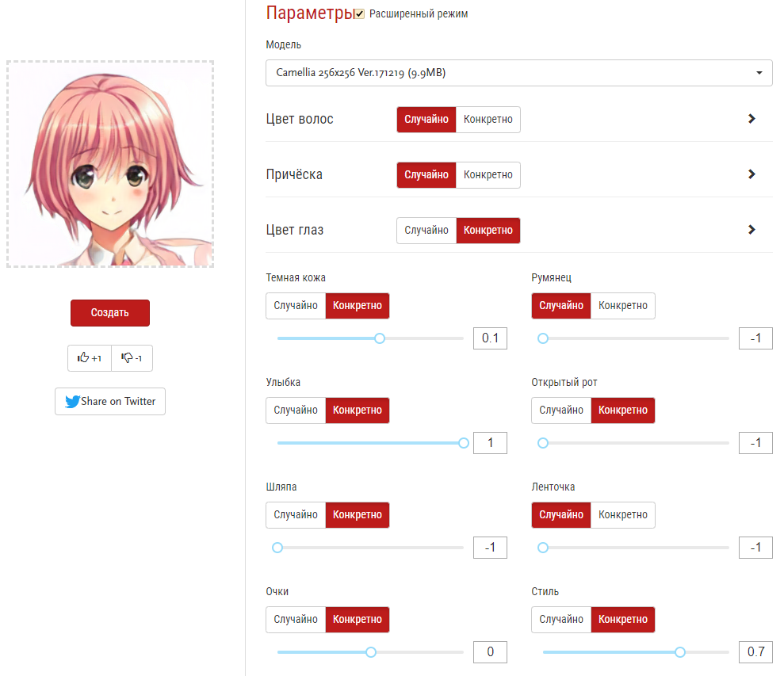Click the Шляпа value field
Viewport: 784px width, 676px height.
click(491, 548)
